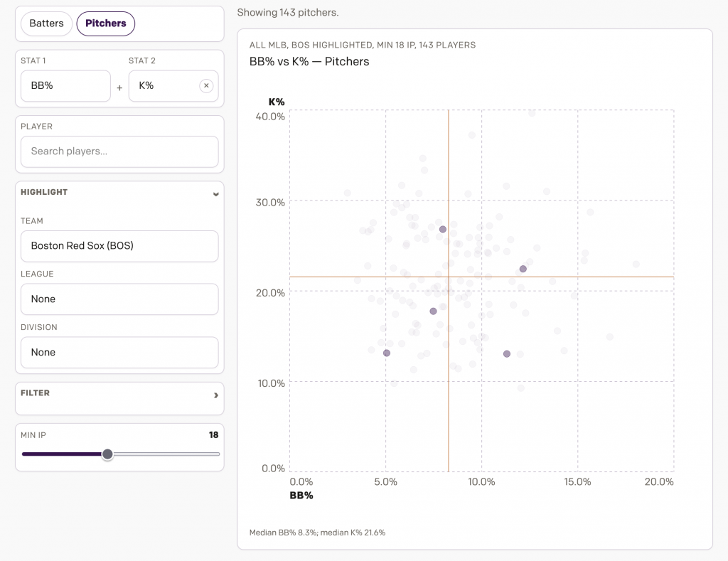728x561 pixels.
Task: Expand the Filter section arrow
Action: [215, 395]
